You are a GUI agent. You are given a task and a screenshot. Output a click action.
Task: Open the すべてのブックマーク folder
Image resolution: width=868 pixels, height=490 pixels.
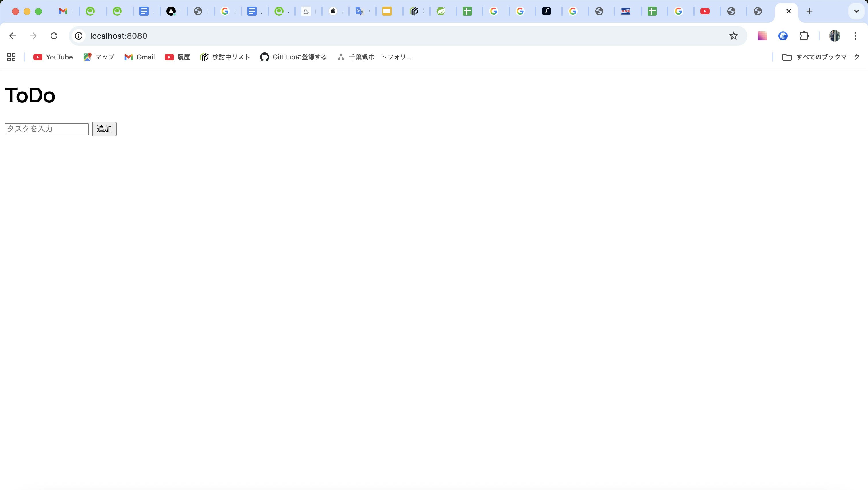pos(821,57)
